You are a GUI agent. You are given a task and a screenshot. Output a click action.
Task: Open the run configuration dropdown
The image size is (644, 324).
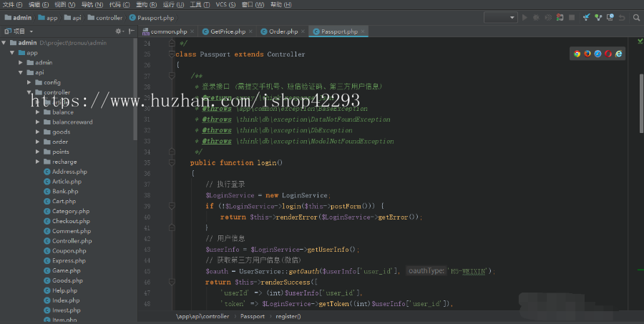pyautogui.click(x=500, y=18)
